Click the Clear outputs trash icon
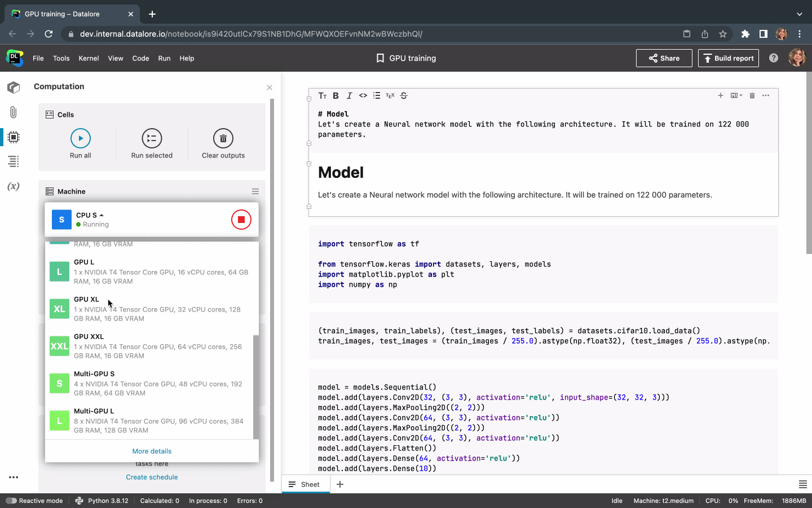 pyautogui.click(x=223, y=138)
